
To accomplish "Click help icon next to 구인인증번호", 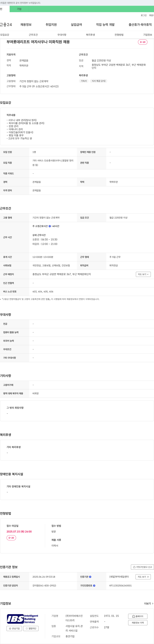I will 94,585.
